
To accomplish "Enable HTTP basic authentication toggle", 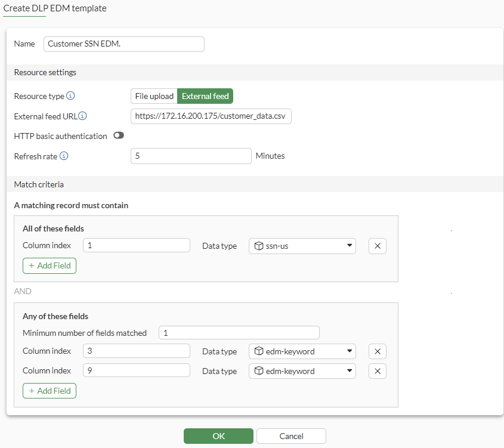I will pos(118,136).
